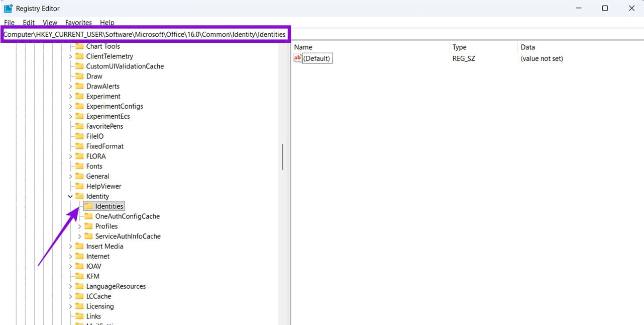Expand the DrawAlerts key
The image size is (644, 325).
(70, 86)
